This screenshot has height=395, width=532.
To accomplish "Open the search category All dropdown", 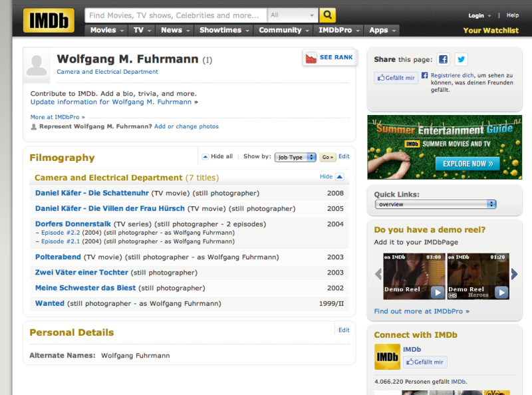I will 293,15.
